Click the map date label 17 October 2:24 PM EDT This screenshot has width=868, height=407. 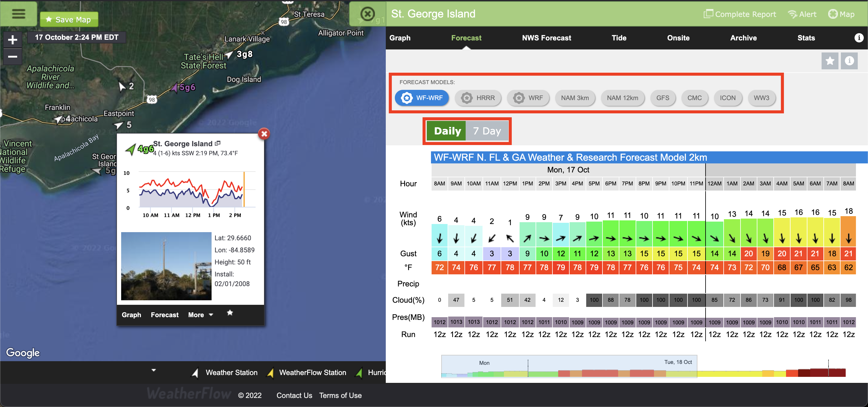click(77, 37)
